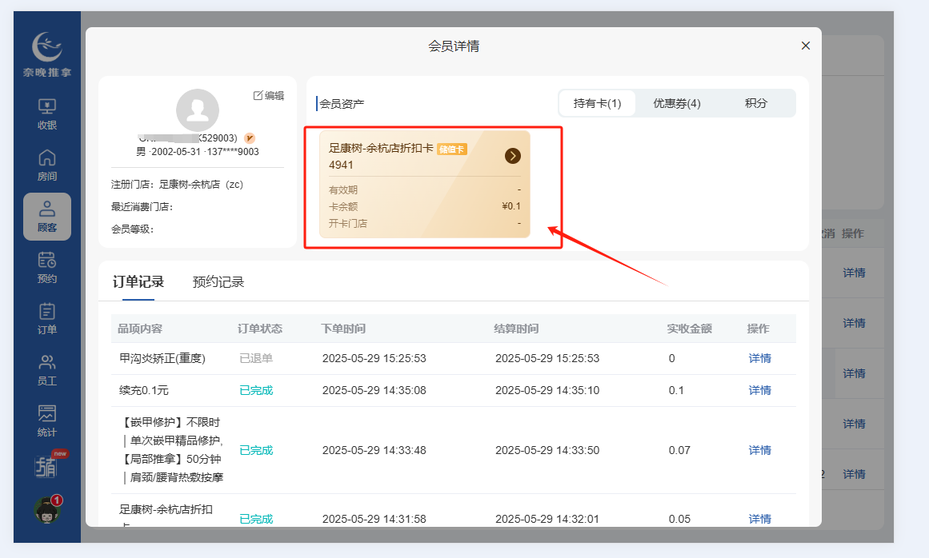Open 详情 for the 14:31:58 order
The image size is (929, 558).
click(x=760, y=519)
